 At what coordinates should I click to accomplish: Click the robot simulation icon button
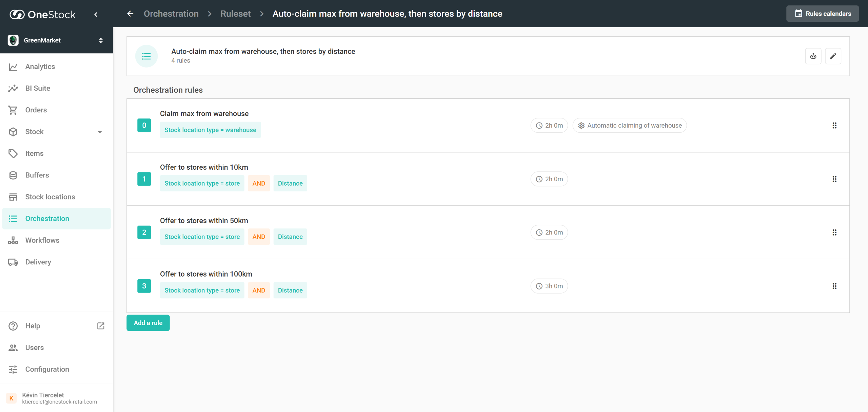[x=813, y=56]
